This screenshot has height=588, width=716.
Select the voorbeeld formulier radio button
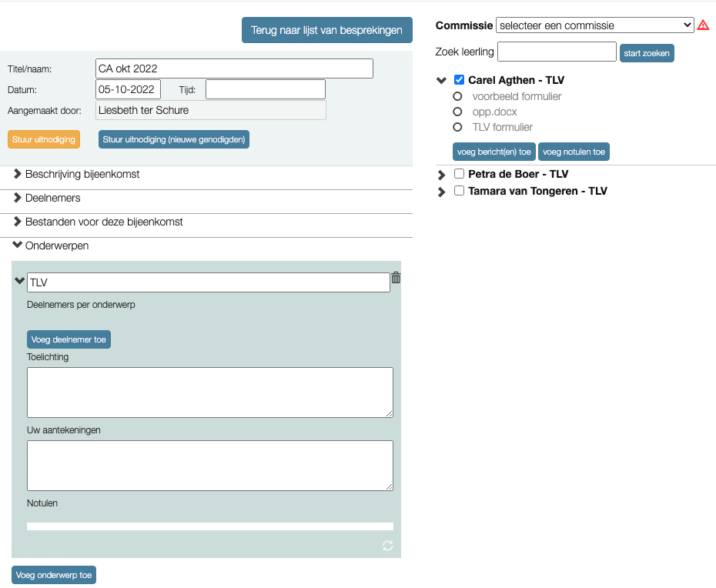pos(457,97)
